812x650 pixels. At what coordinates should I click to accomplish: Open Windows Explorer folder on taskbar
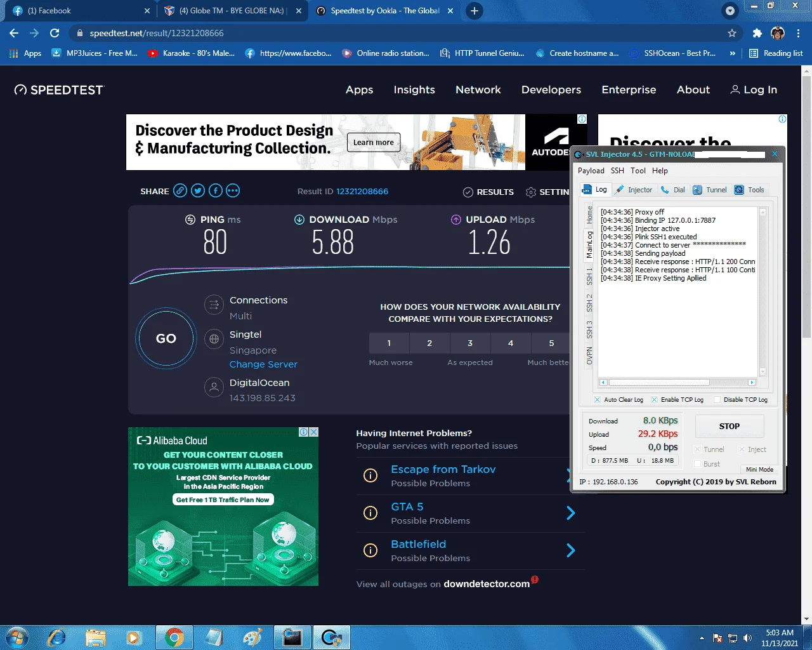96,637
